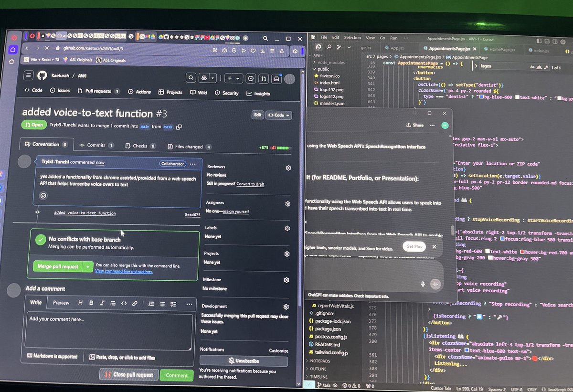Apply Italic formatting in comment toolbar

coord(102,303)
